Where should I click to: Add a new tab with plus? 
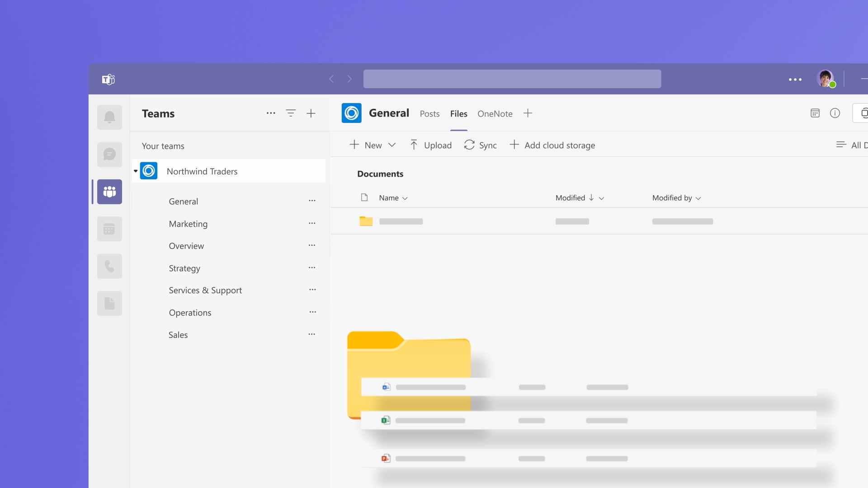(528, 113)
